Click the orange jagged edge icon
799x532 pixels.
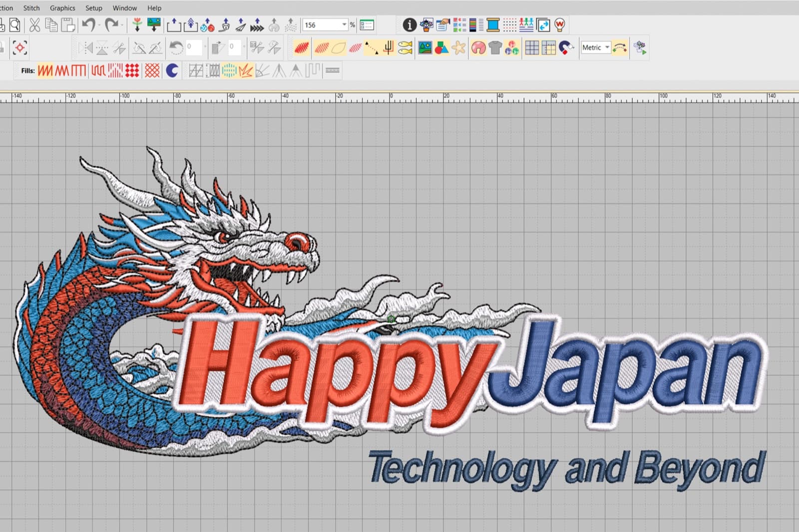[245, 71]
